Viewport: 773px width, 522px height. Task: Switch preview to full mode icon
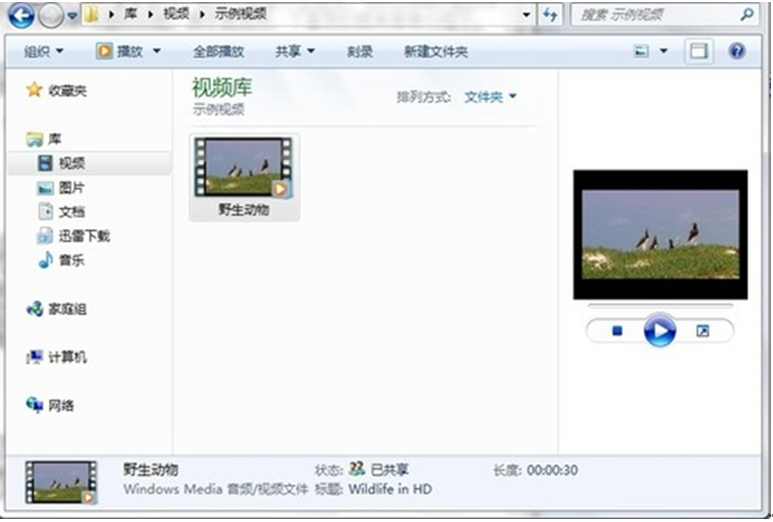pos(702,331)
